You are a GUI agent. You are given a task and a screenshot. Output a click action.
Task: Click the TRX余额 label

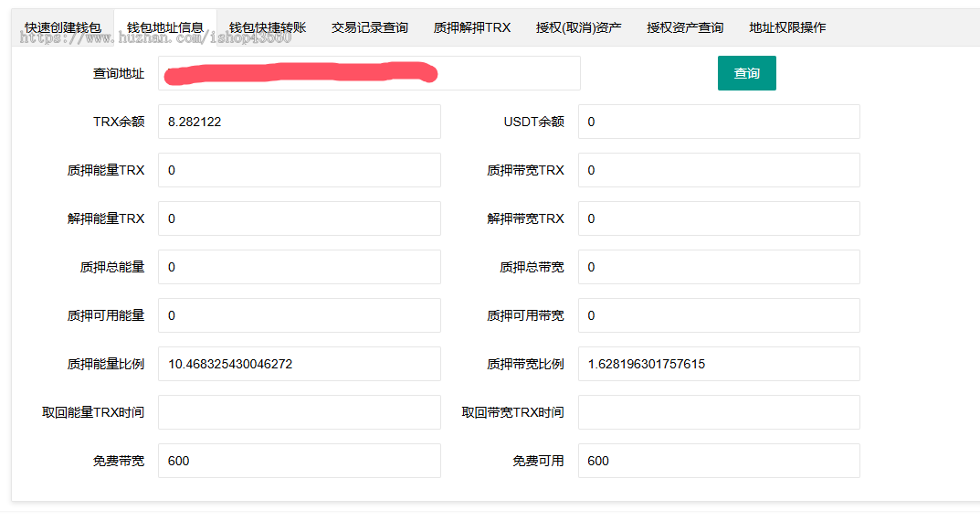pos(119,122)
